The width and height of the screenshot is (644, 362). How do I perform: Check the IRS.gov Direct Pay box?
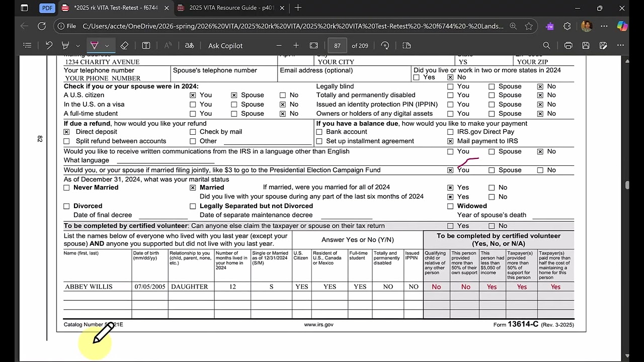pos(450,132)
